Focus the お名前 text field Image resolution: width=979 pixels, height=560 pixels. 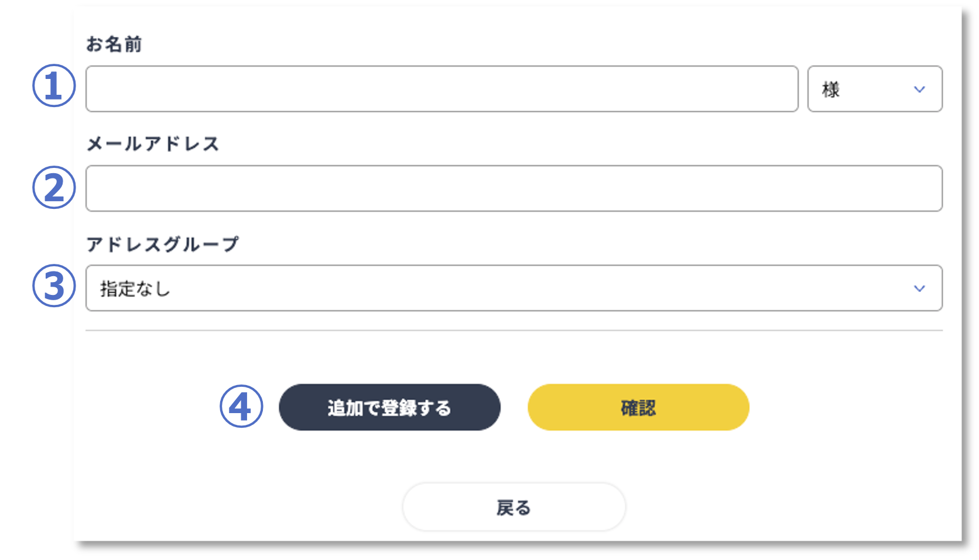pos(441,89)
